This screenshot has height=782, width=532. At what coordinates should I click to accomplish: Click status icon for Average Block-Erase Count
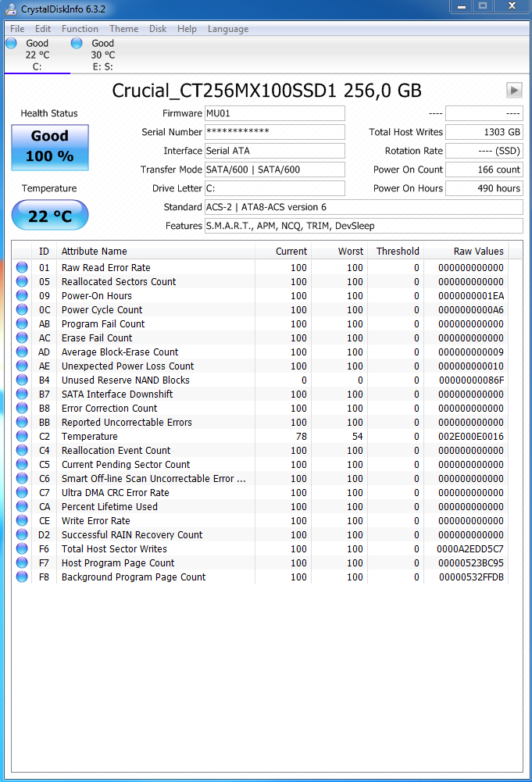[22, 352]
